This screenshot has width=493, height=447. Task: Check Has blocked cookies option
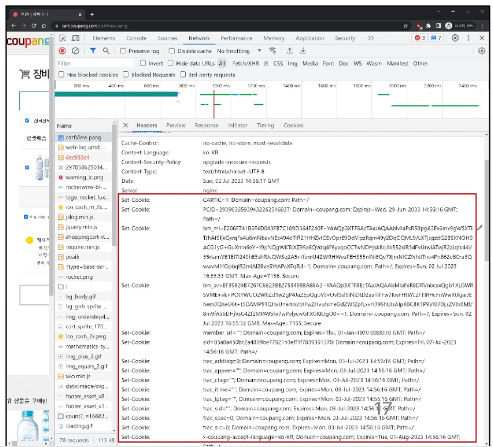click(61, 74)
